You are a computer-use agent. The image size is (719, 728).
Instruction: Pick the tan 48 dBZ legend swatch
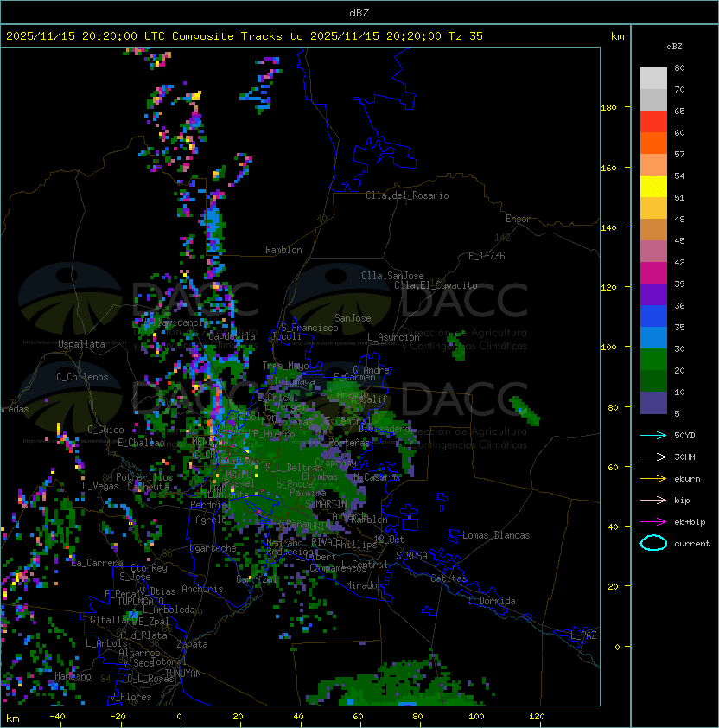tap(653, 230)
